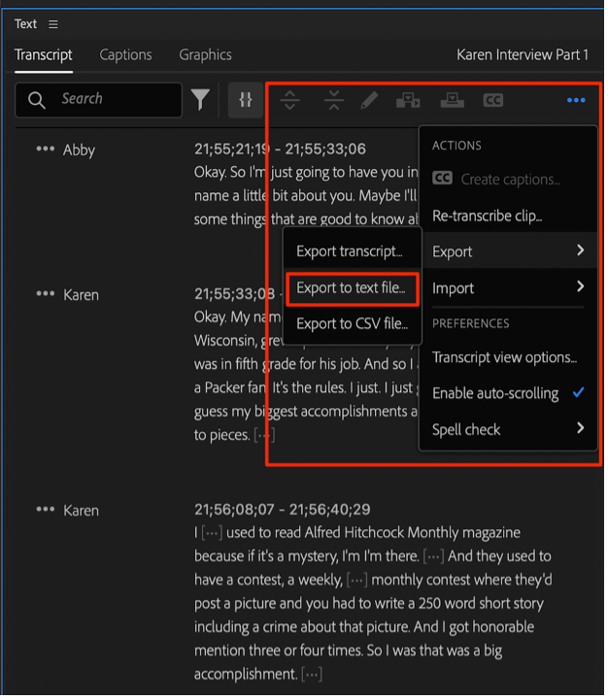
Task: Click the transcript Search field
Action: (107, 99)
